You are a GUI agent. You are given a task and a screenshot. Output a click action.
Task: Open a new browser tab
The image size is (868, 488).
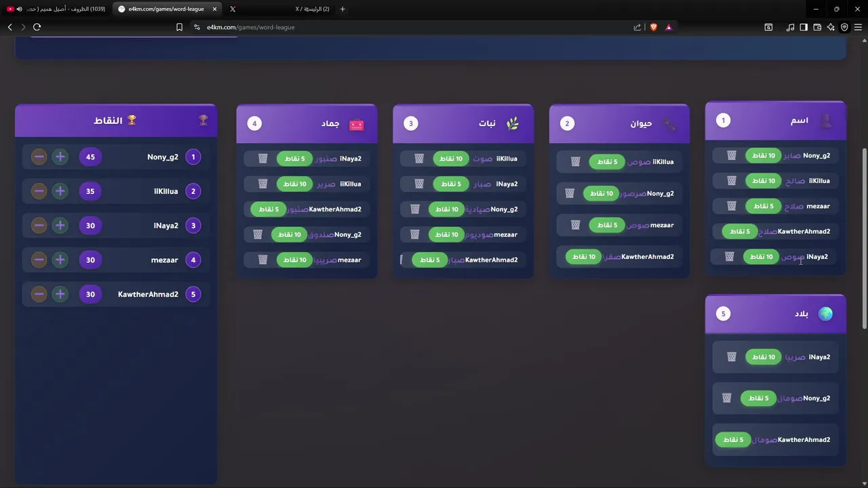click(x=342, y=9)
